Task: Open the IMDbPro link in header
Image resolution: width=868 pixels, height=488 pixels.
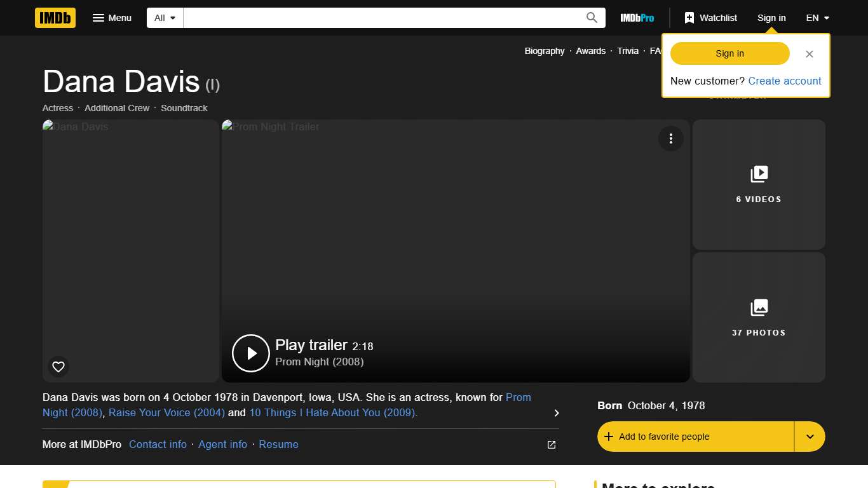Action: coord(637,18)
